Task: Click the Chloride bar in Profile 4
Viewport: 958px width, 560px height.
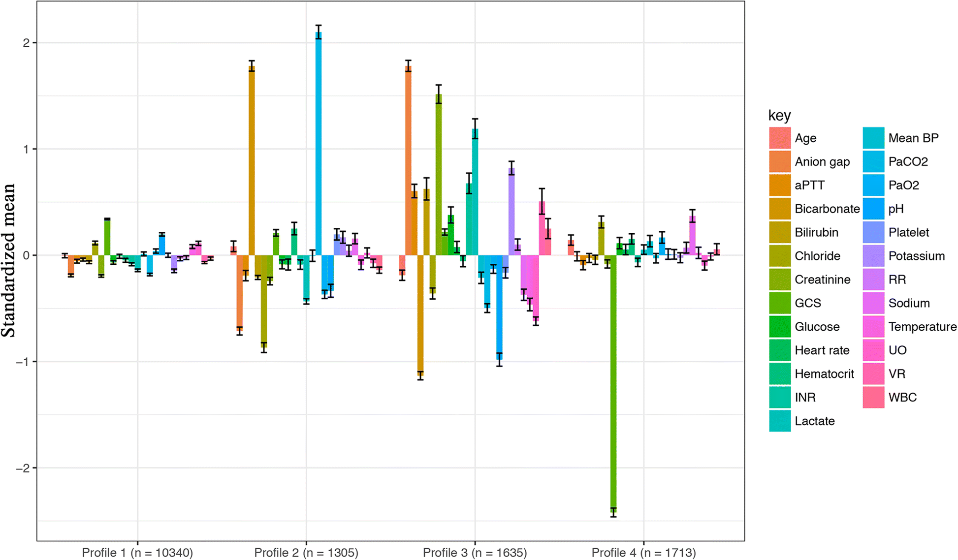Action: click(x=601, y=239)
